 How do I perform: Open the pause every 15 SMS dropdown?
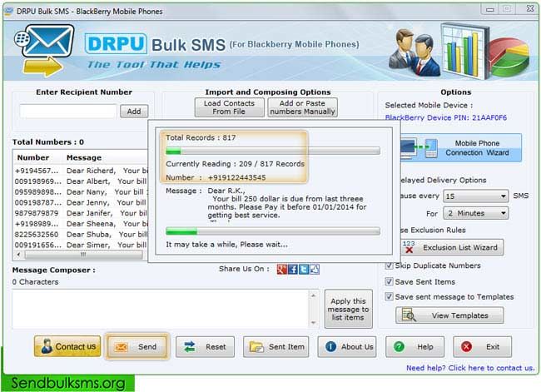pos(476,196)
